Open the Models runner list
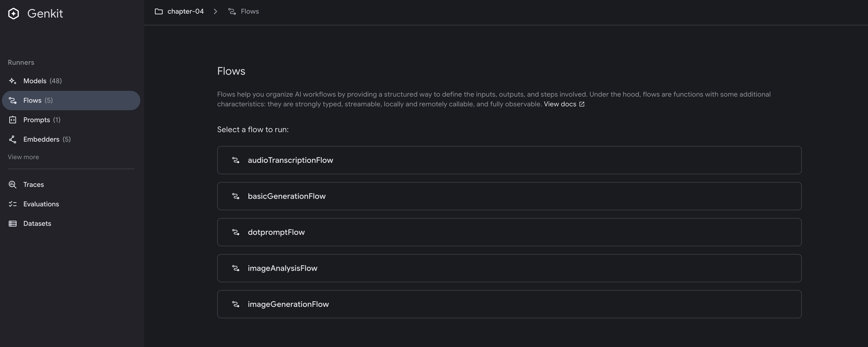The width and height of the screenshot is (868, 347). pos(71,81)
